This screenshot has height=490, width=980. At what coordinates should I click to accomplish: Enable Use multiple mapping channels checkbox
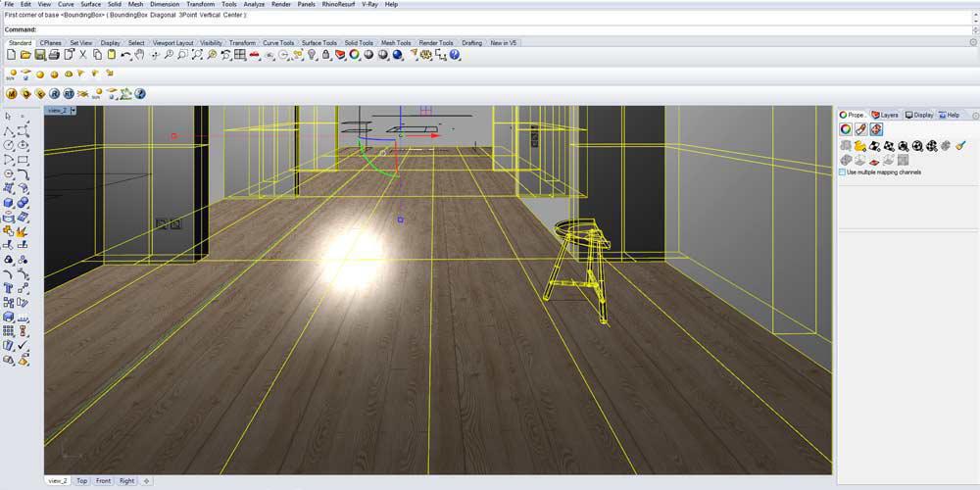click(843, 171)
